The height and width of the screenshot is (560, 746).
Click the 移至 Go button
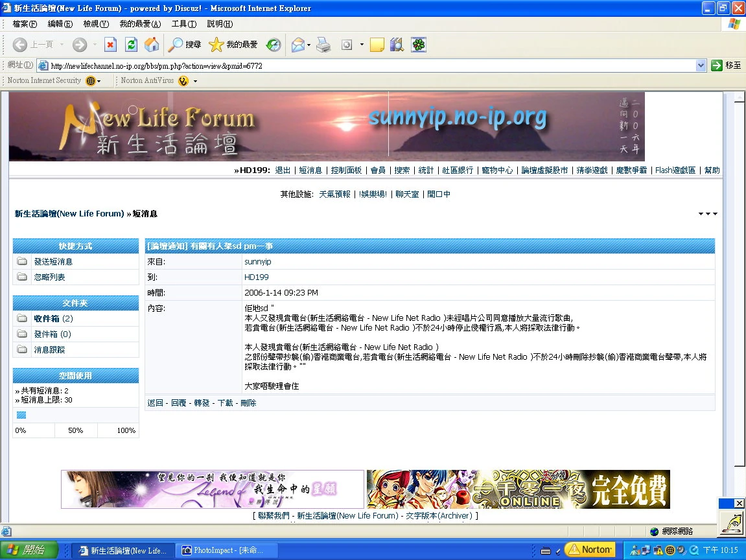(727, 65)
